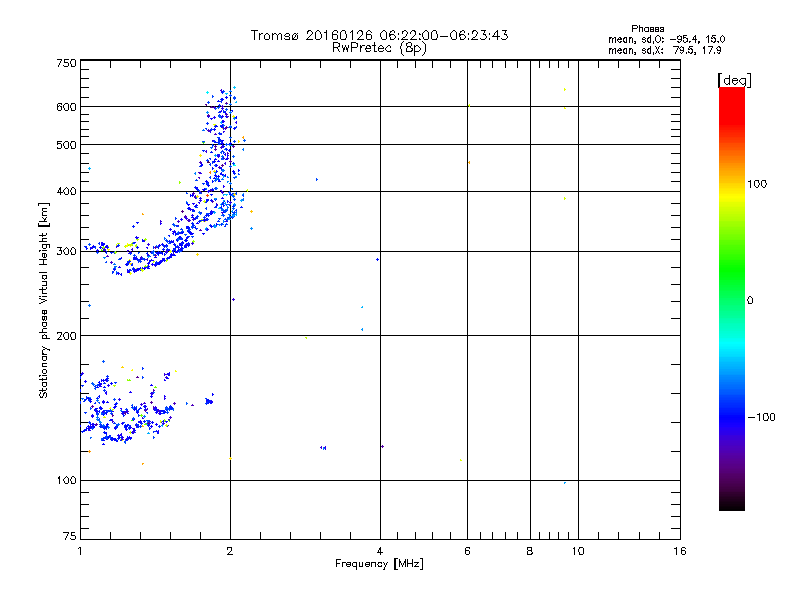800x600 pixels.
Task: Click the x-axis tick label '1'
Action: pos(80,551)
